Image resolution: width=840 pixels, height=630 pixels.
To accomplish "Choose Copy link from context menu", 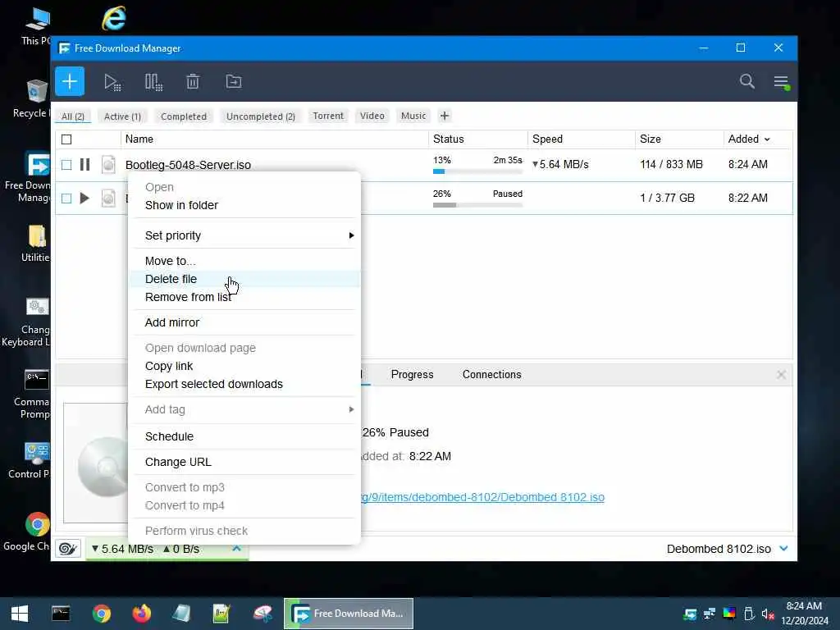I will point(244,366).
